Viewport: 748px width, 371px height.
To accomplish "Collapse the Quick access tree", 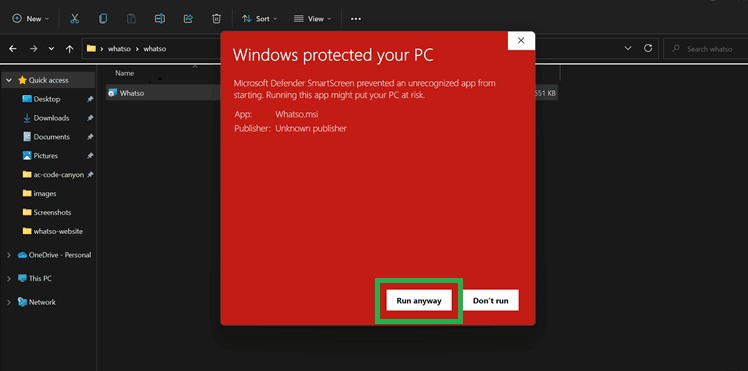I will coord(9,80).
